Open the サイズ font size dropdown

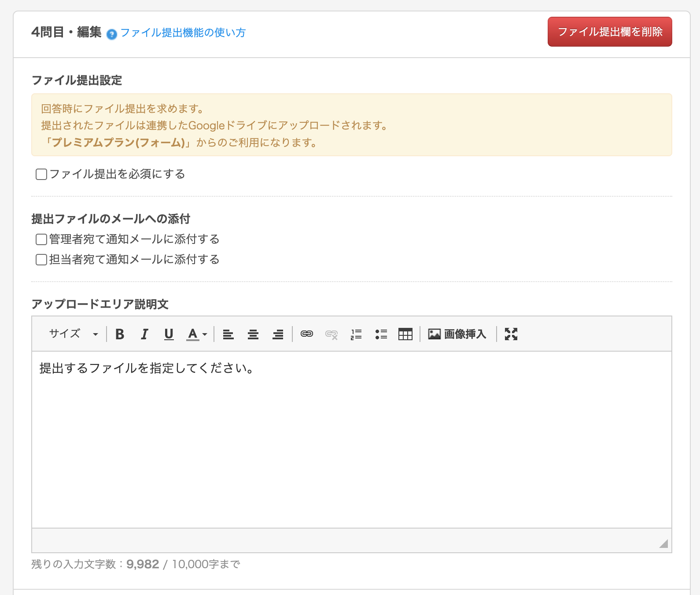[x=73, y=334]
